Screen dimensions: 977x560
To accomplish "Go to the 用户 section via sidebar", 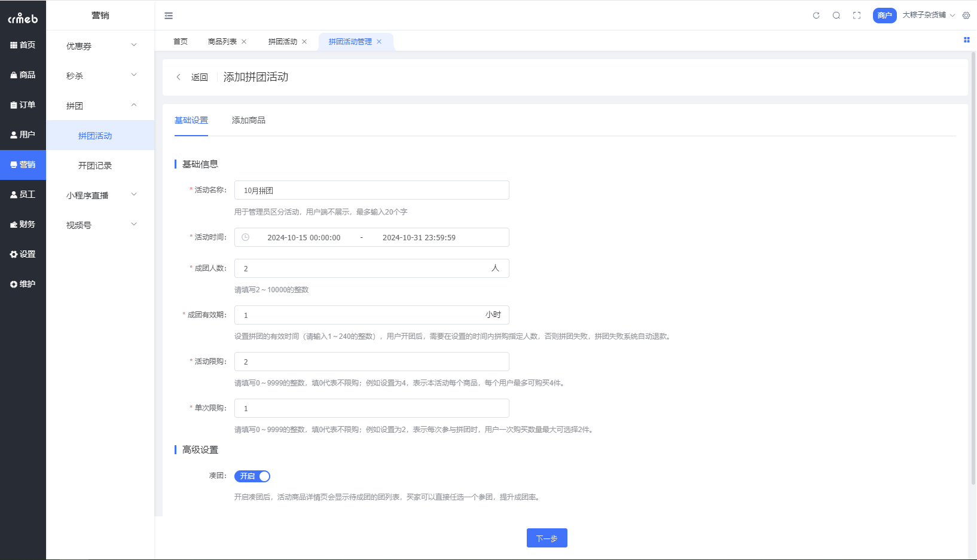I will tap(23, 134).
